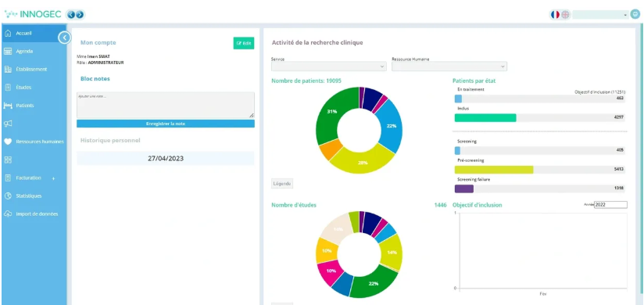
Task: Collapse the sidebar with the round chevron
Action: click(x=64, y=38)
